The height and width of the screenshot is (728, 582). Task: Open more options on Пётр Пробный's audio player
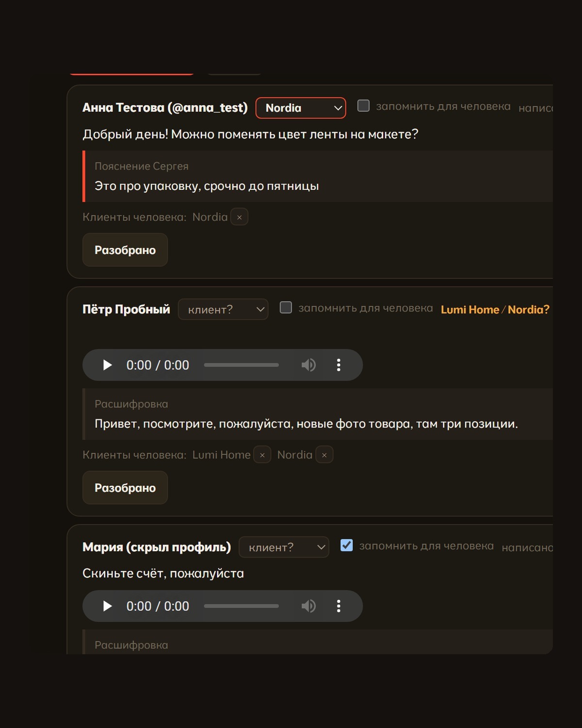click(x=339, y=365)
